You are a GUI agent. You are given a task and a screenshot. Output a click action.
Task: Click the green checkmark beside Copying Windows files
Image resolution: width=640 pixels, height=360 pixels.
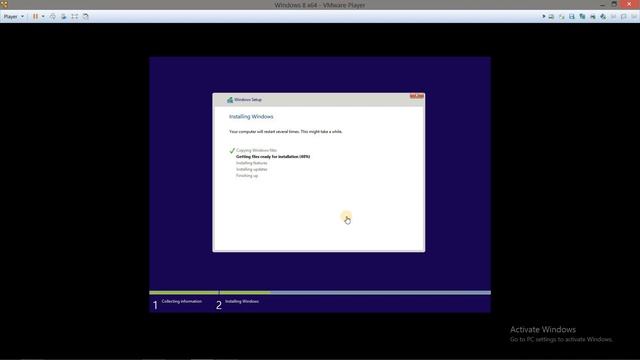(x=232, y=151)
